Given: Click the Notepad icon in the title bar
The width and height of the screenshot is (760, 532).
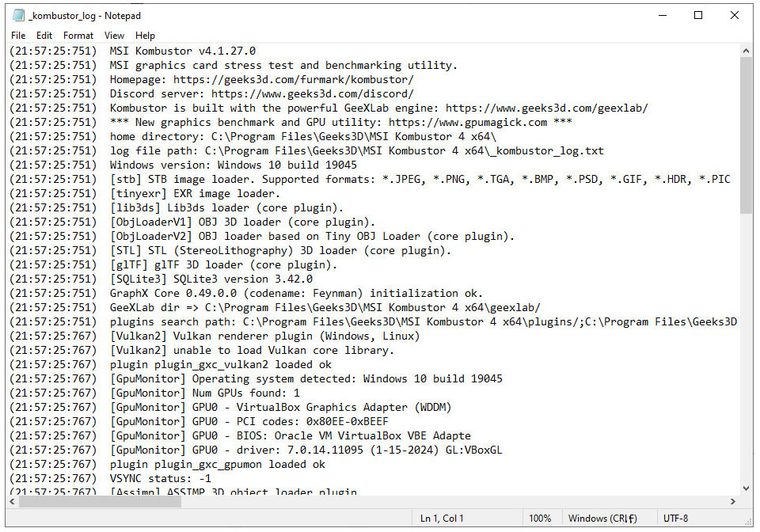Looking at the screenshot, I should (x=18, y=15).
